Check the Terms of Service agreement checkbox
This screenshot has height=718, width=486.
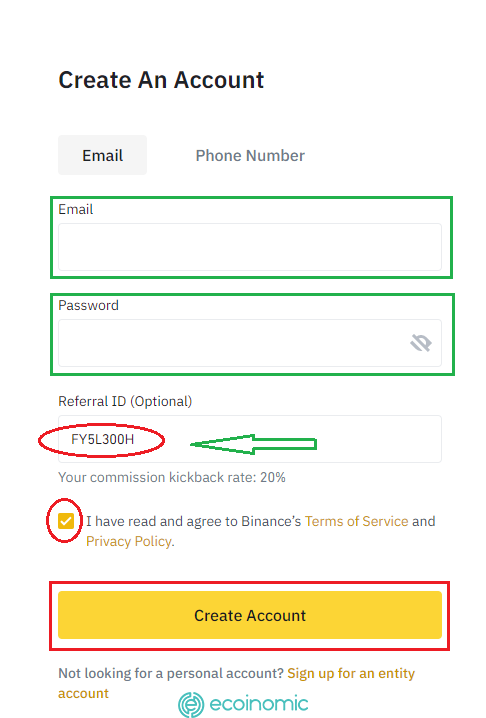pos(66,521)
